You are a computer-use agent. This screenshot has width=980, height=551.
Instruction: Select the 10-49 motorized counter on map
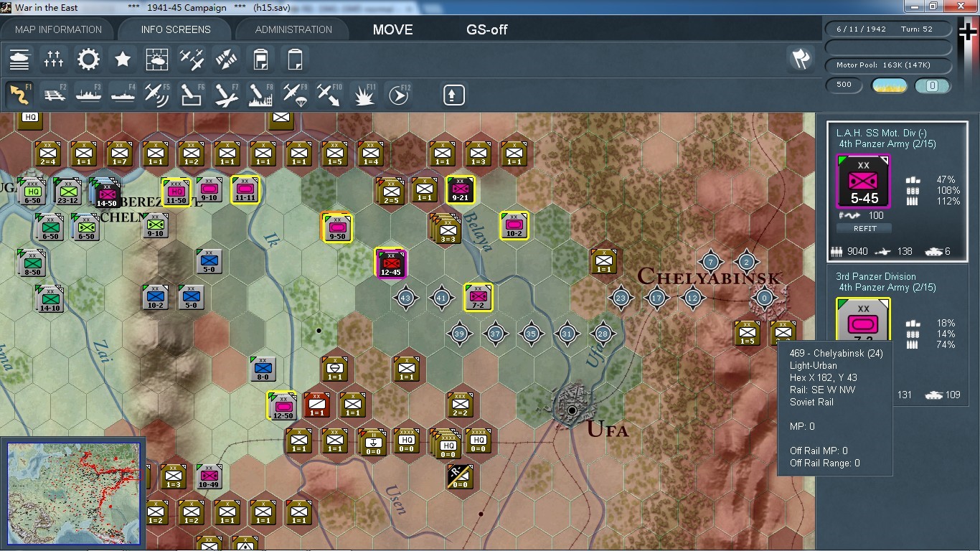coord(209,477)
